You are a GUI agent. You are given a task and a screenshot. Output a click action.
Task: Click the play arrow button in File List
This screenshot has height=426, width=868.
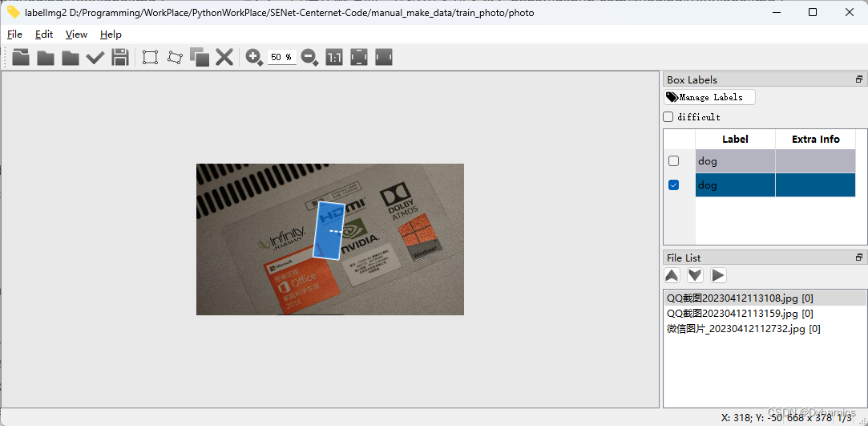(719, 275)
